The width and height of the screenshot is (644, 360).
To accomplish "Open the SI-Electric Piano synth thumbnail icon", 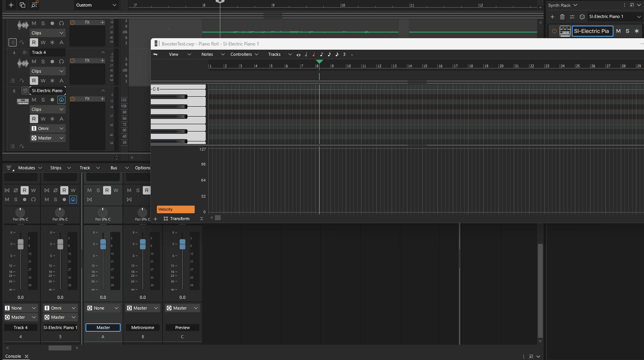I will pyautogui.click(x=565, y=31).
